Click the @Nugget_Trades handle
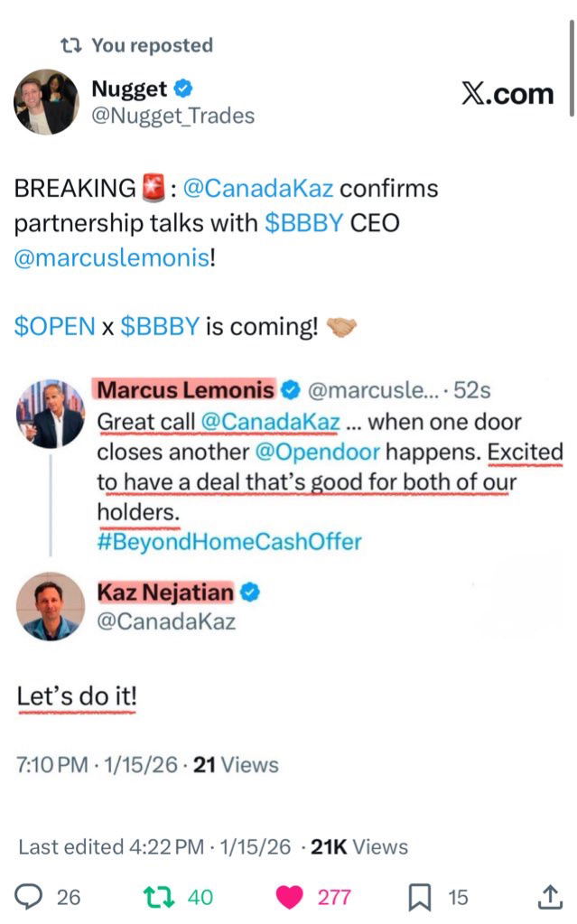577x924 pixels. tap(173, 117)
